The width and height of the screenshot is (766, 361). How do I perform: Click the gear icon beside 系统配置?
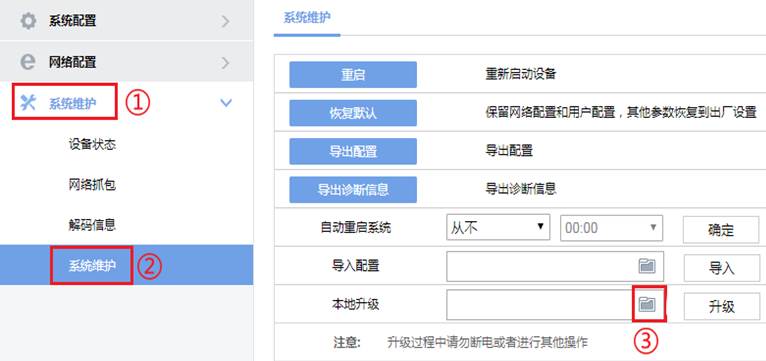point(28,21)
